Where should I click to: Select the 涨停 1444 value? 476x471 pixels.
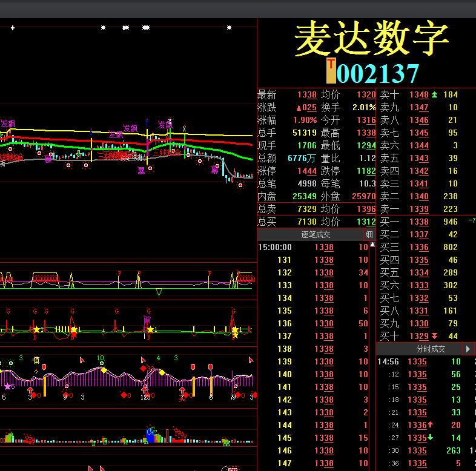point(307,171)
